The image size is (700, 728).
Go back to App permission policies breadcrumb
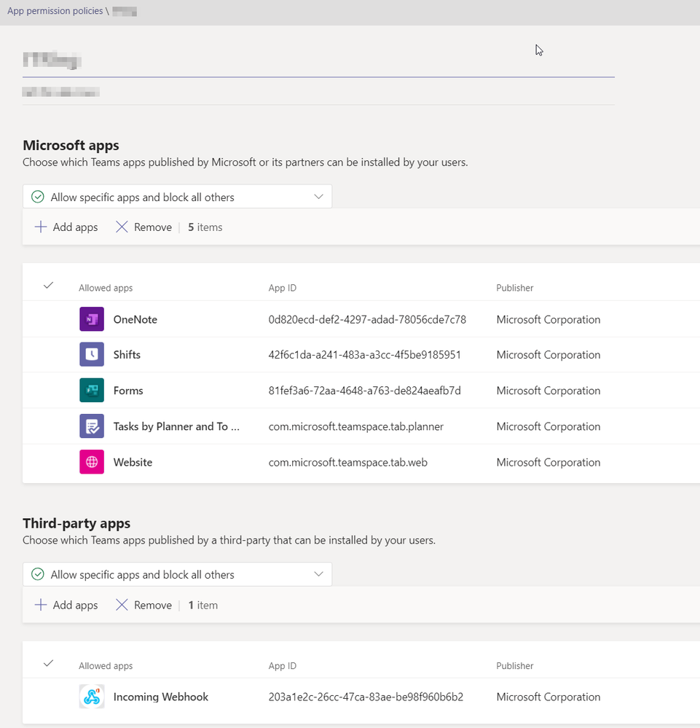[55, 11]
